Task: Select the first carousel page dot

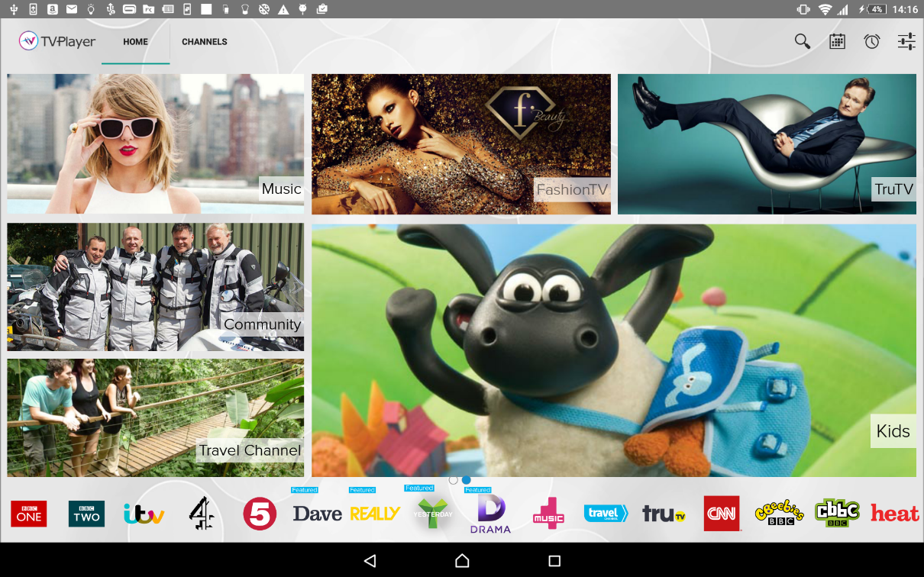Action: [454, 480]
